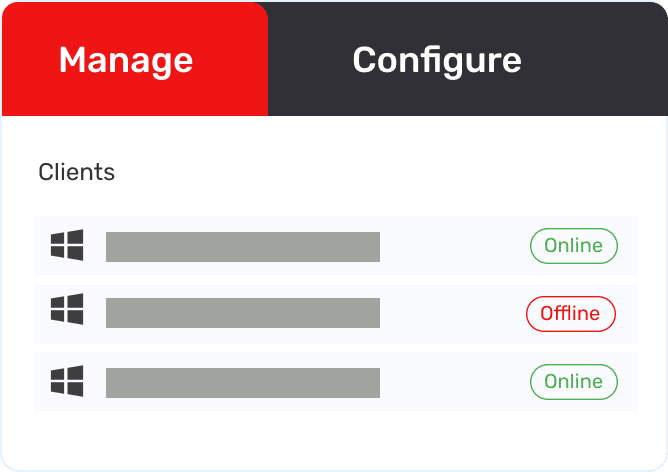Click white space below the client list

pyautogui.click(x=334, y=438)
